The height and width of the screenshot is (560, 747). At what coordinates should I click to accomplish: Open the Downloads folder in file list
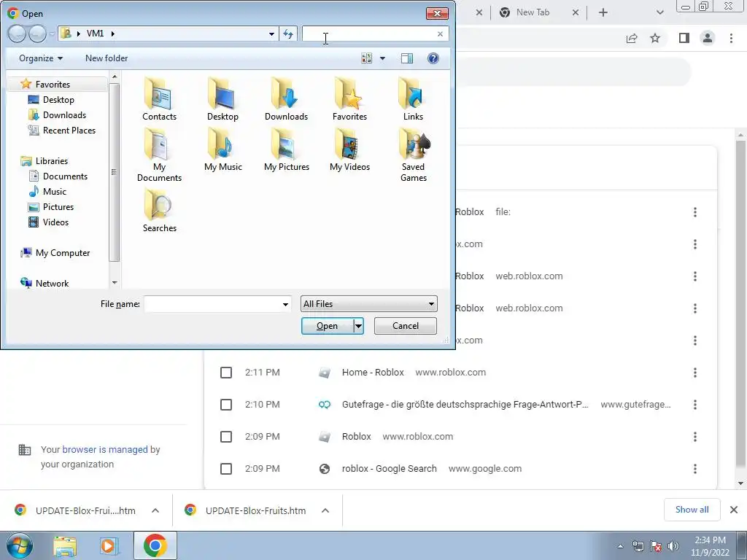click(286, 98)
